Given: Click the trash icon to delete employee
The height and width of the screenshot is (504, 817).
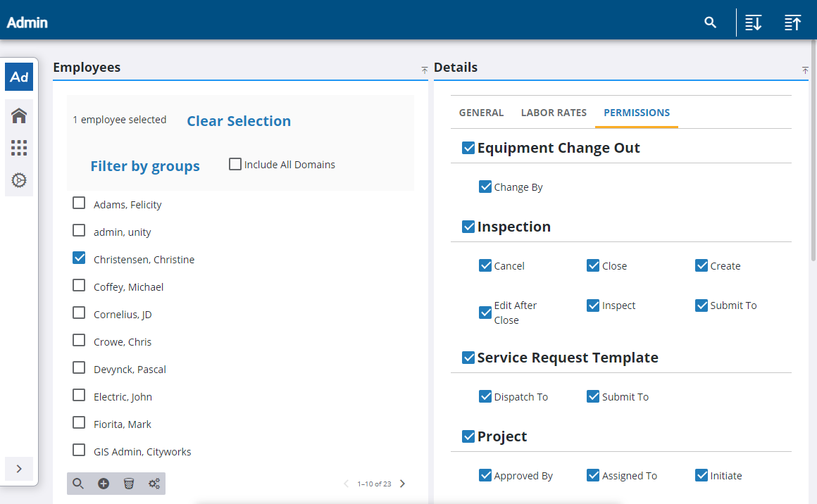Looking at the screenshot, I should pyautogui.click(x=128, y=484).
